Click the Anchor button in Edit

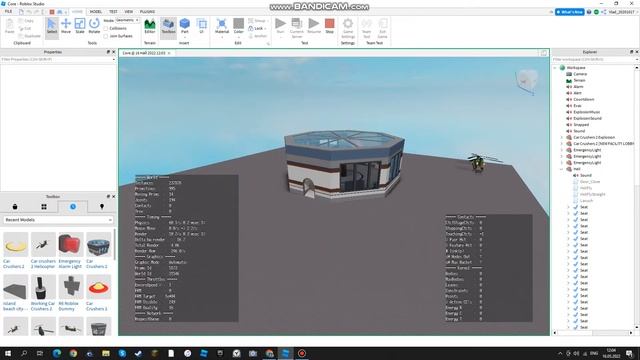258,36
